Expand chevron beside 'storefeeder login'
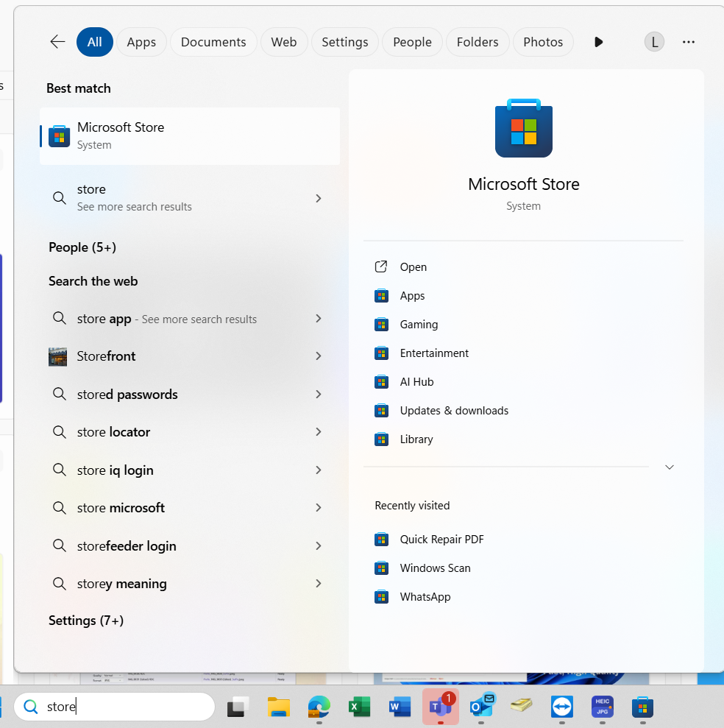The image size is (724, 728). tap(319, 545)
